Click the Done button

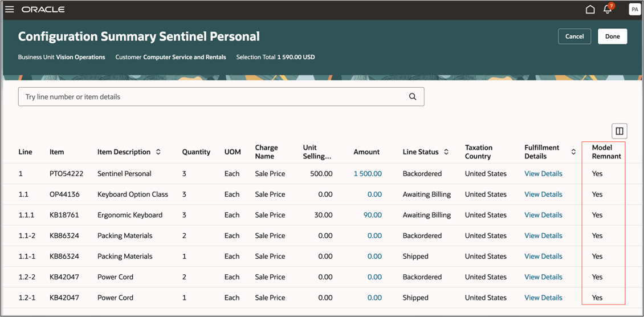tap(613, 36)
